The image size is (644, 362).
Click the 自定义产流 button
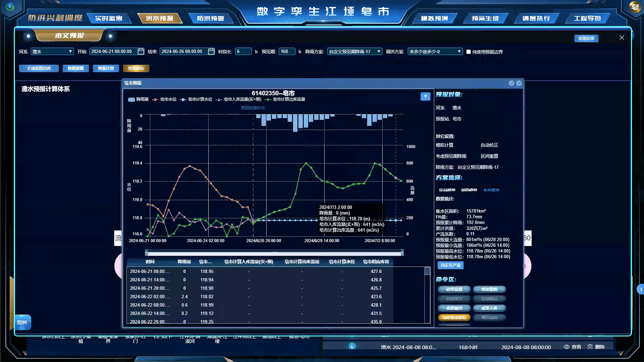point(451,265)
